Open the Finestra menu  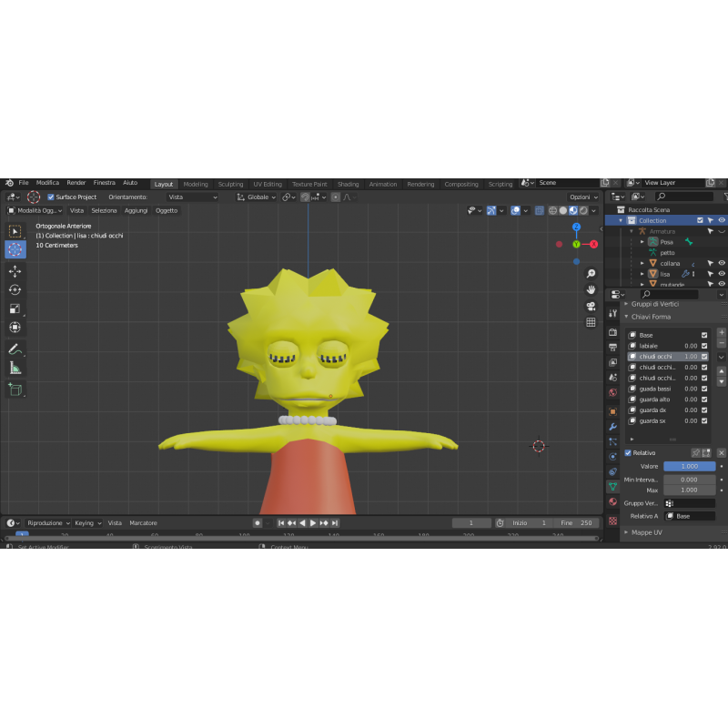(x=104, y=183)
